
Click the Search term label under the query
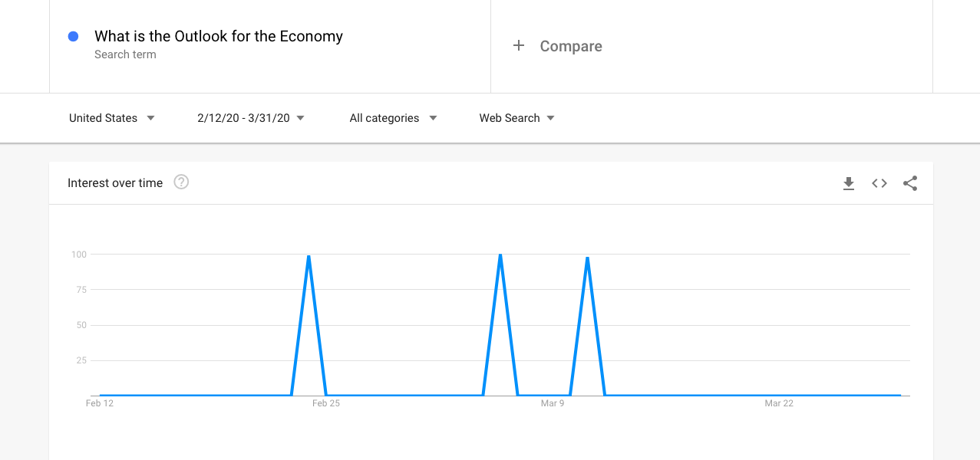124,54
